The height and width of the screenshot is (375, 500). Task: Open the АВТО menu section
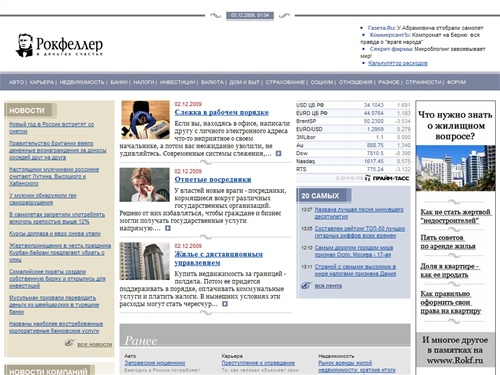tap(16, 82)
